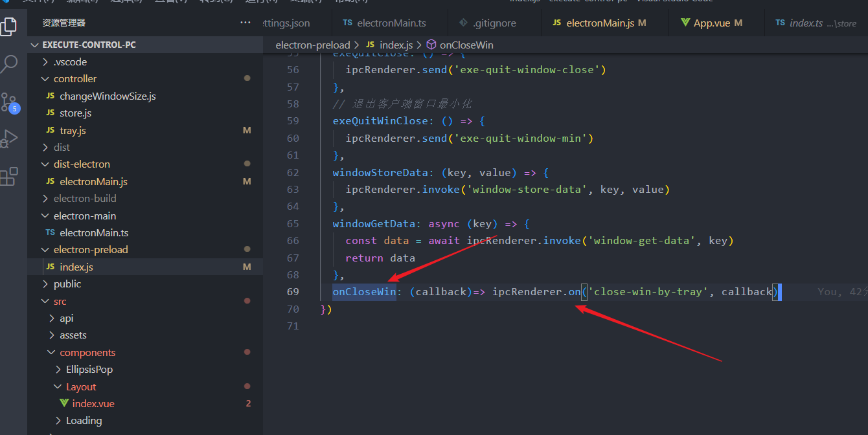
Task: Click line number 69 in the gutter
Action: coord(293,292)
